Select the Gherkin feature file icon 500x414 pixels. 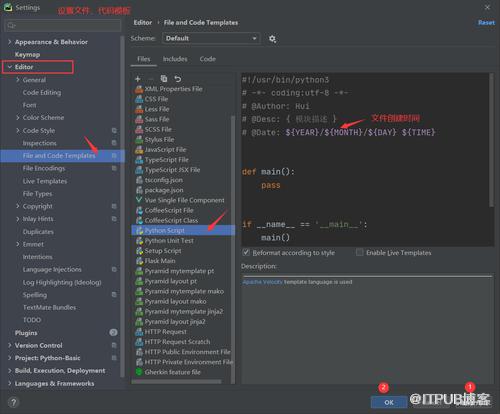[x=139, y=372]
